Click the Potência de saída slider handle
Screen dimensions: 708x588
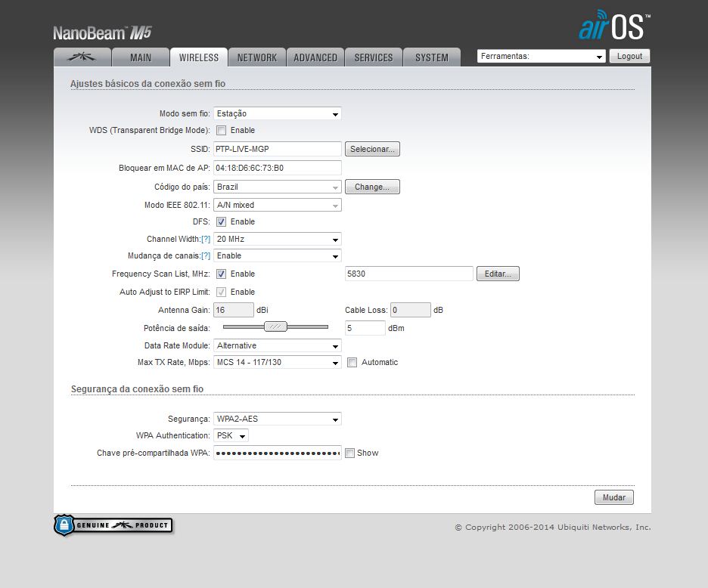(275, 326)
